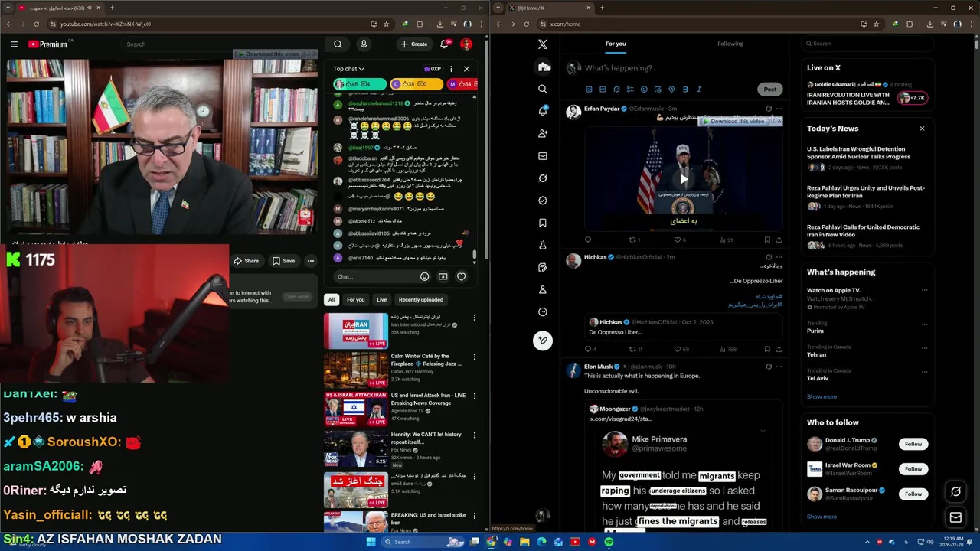
Task: Click the round compose post button
Action: (543, 341)
